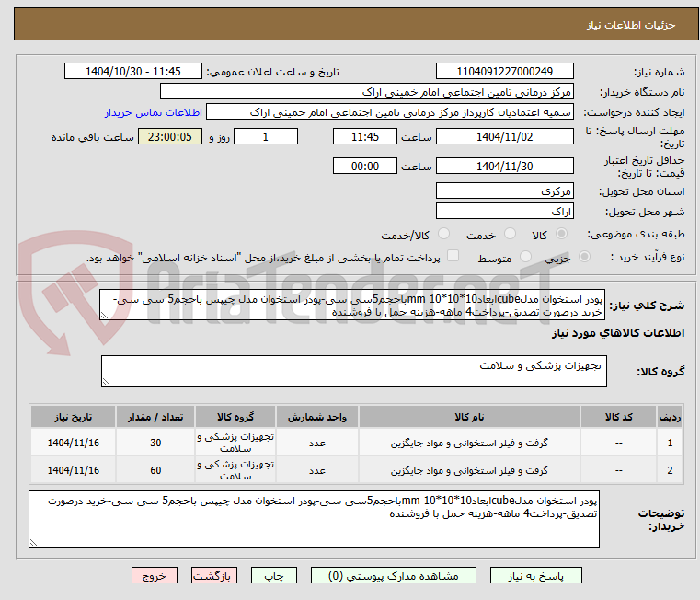700x600 pixels.
Task: Click the delivery province field مرکزی
Action: pyautogui.click(x=504, y=190)
